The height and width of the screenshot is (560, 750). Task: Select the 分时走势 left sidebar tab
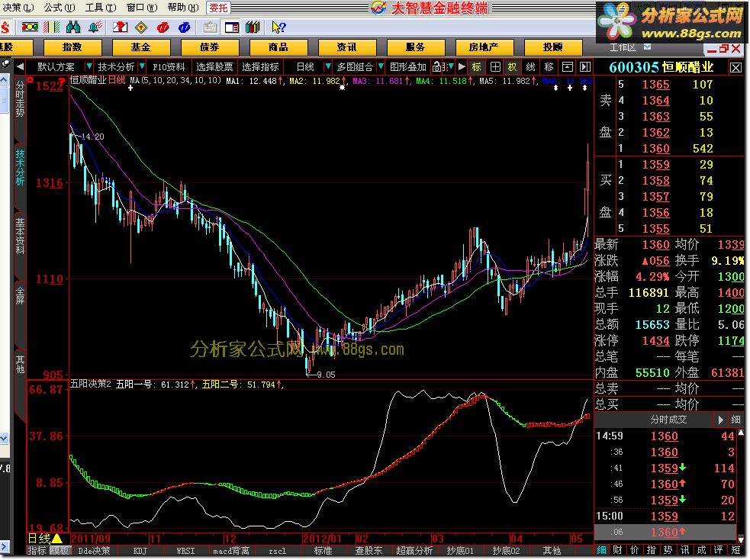coord(20,99)
